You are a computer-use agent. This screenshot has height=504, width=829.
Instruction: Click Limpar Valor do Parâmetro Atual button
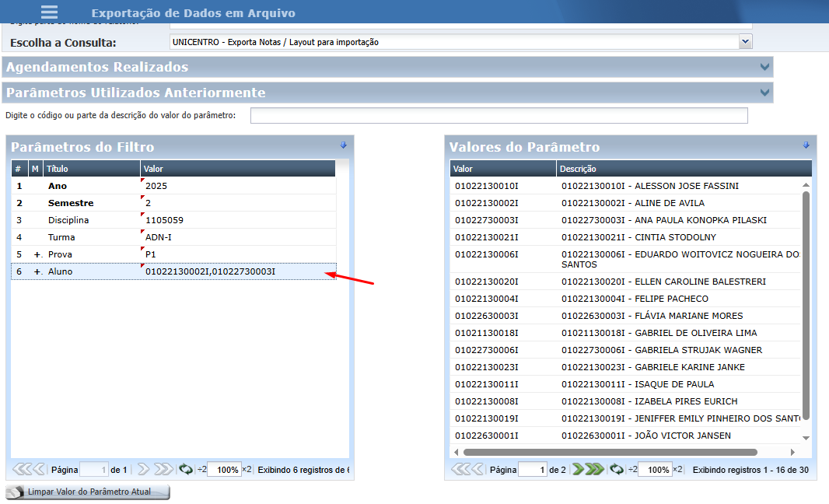[x=88, y=492]
